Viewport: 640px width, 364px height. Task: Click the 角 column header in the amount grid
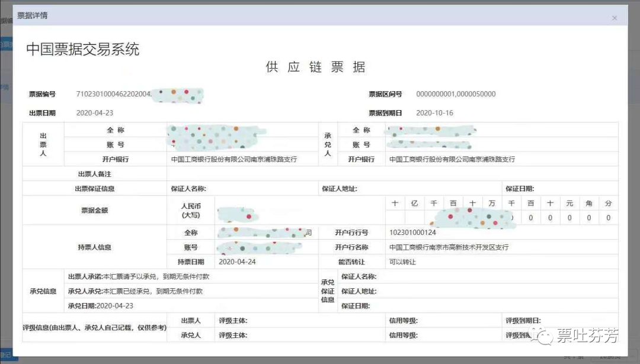click(588, 204)
